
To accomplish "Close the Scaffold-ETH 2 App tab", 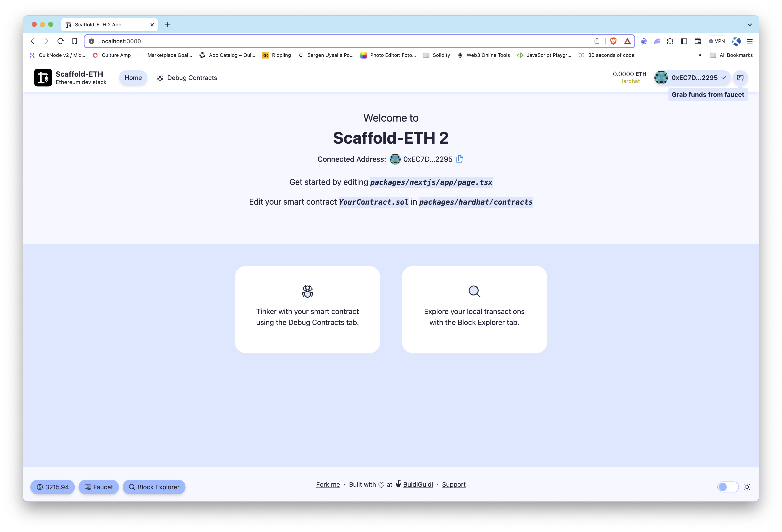I will (152, 25).
